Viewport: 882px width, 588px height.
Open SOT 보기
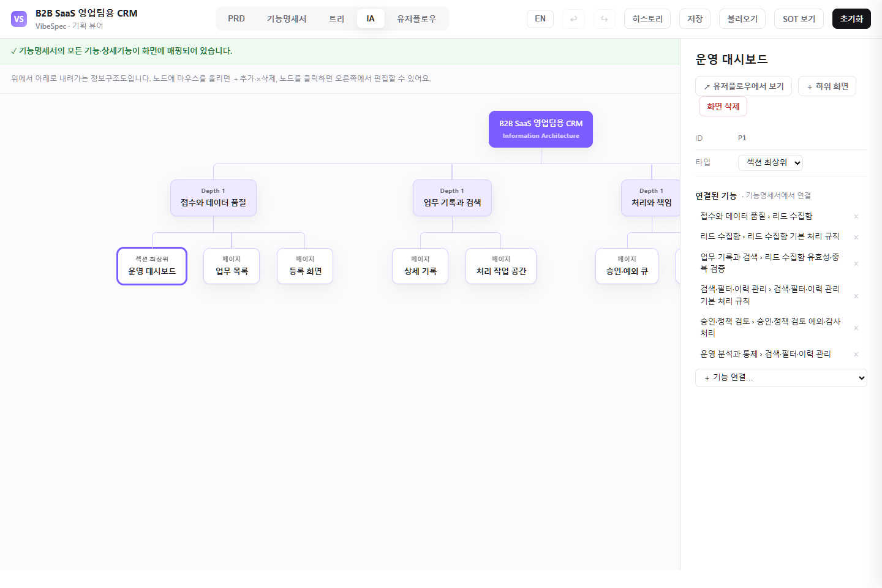(x=799, y=19)
